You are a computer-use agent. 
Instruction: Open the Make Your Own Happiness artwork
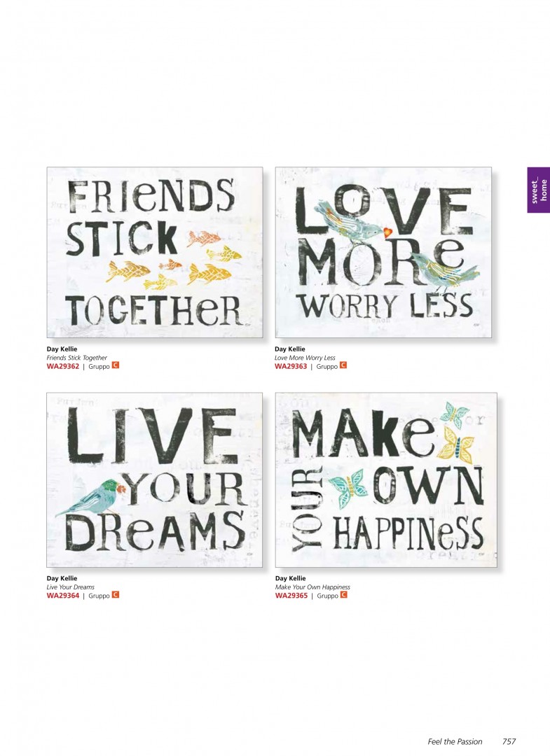coord(386,479)
